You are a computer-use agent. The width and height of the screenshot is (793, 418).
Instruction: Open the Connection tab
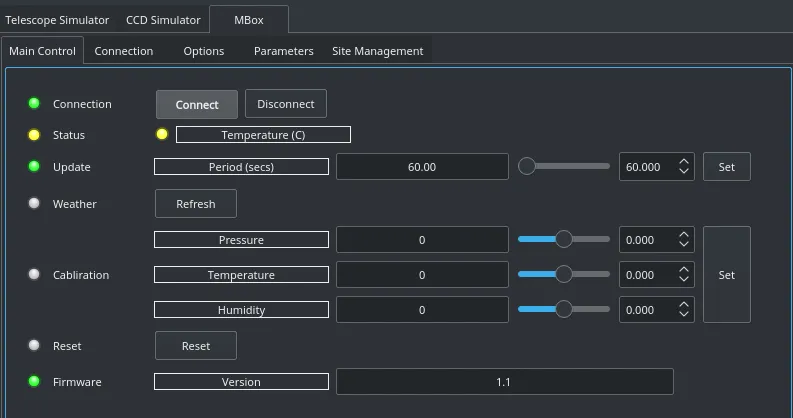[x=124, y=51]
